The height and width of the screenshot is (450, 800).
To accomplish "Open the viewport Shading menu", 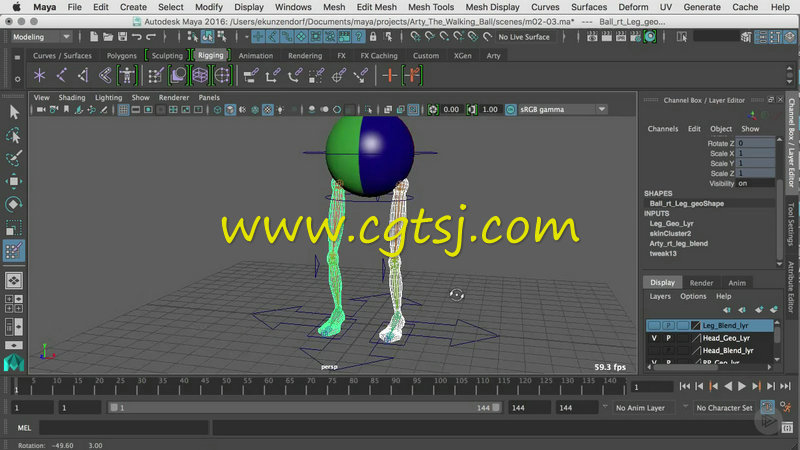I will pyautogui.click(x=72, y=97).
